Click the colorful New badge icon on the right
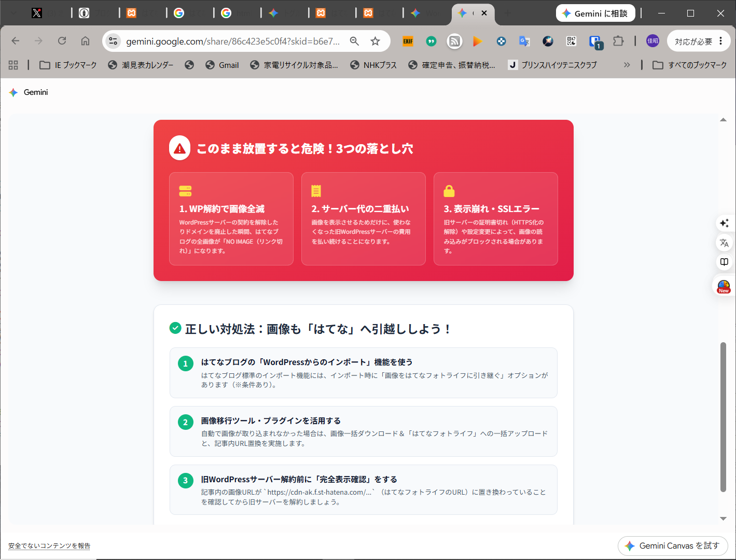The image size is (736, 560). [724, 287]
